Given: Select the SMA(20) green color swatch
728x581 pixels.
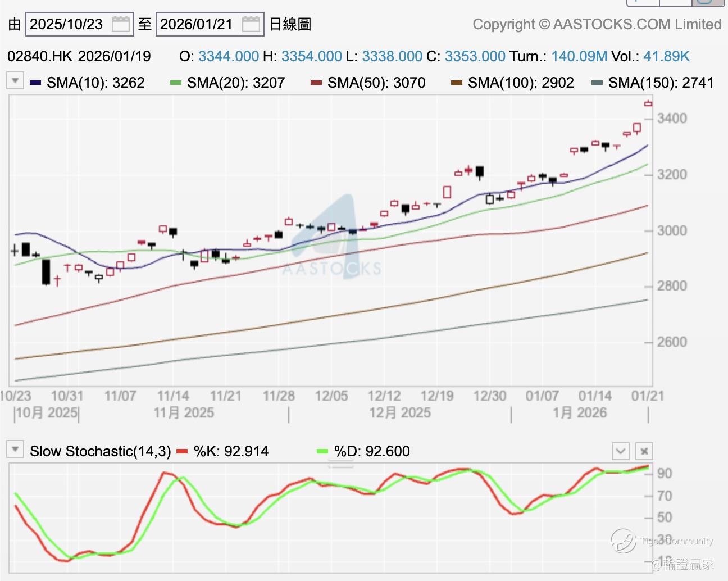Looking at the screenshot, I should [176, 83].
